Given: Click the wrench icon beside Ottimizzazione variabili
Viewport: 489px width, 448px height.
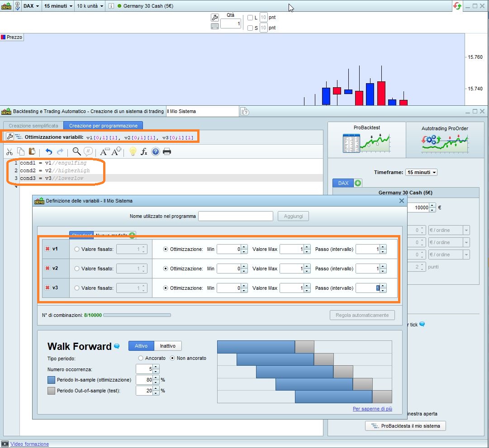Looking at the screenshot, I should click(9, 137).
